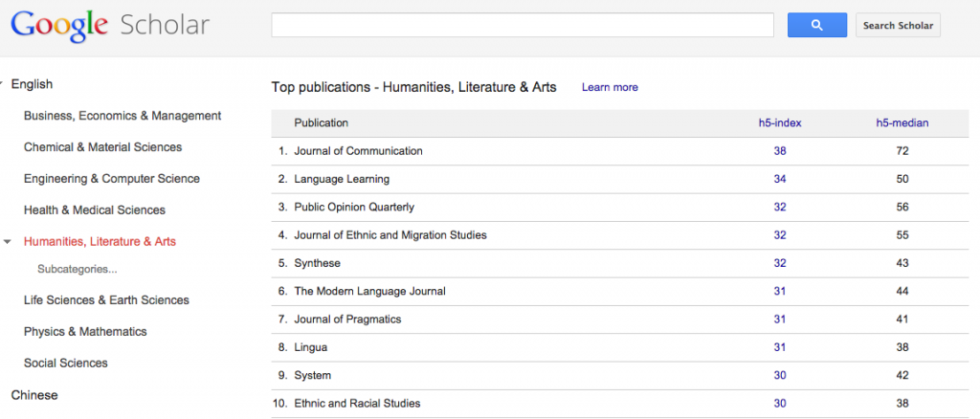
Task: Open h5-index 34 for Language Learning
Action: pos(779,179)
